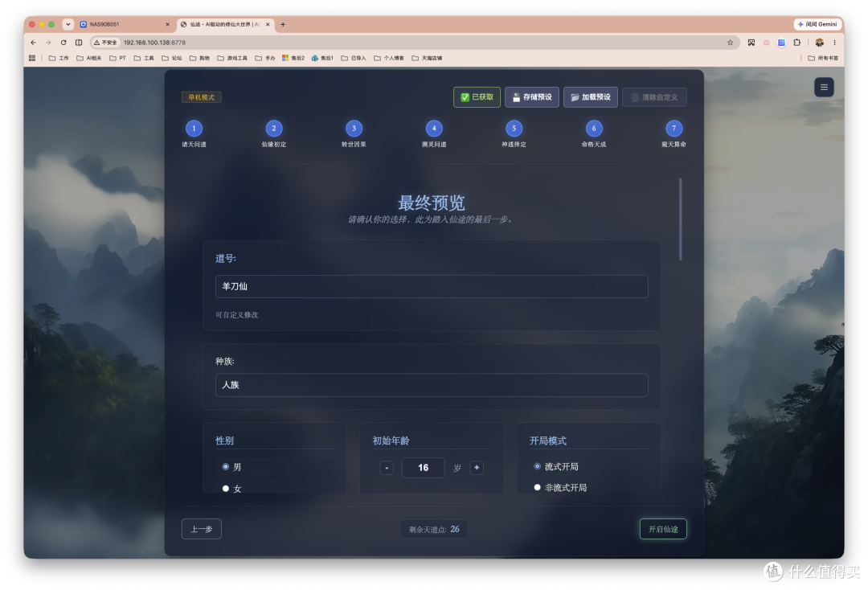Switch to the NAS90B051 tab
868x590 pixels.
click(125, 24)
